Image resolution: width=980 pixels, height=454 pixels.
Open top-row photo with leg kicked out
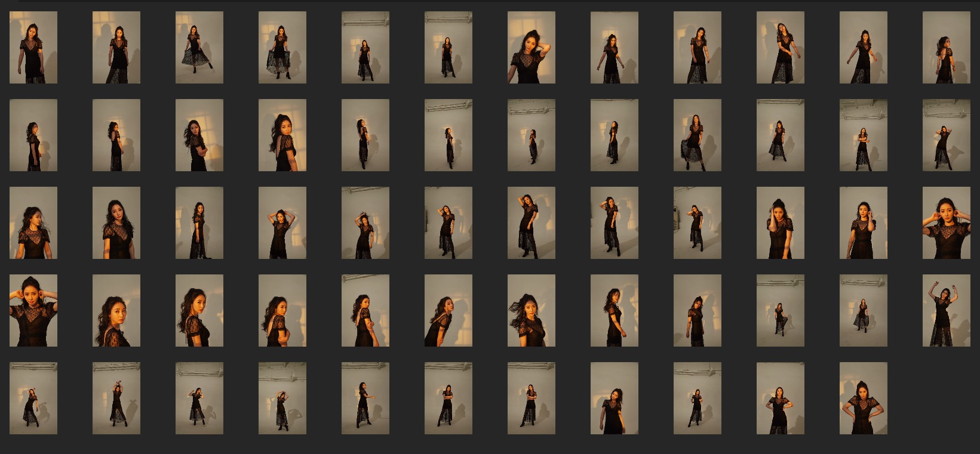pos(199,47)
